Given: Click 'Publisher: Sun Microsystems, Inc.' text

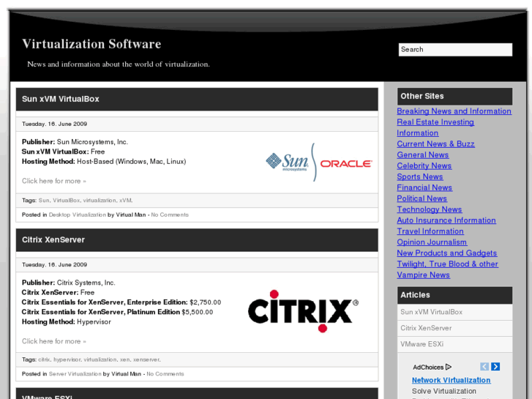Looking at the screenshot, I should 75,142.
